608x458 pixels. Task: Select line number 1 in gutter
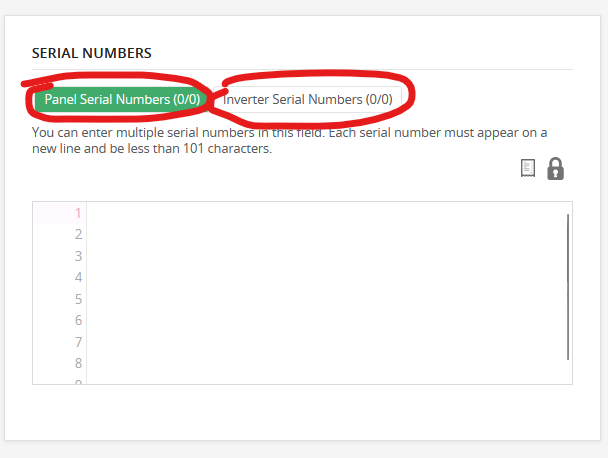(77, 213)
